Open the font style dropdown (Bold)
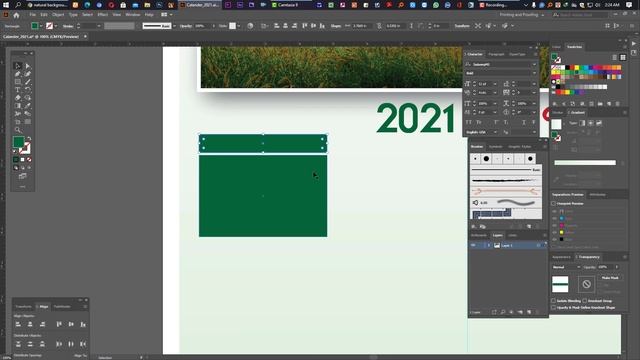The image size is (640, 360). tap(534, 73)
